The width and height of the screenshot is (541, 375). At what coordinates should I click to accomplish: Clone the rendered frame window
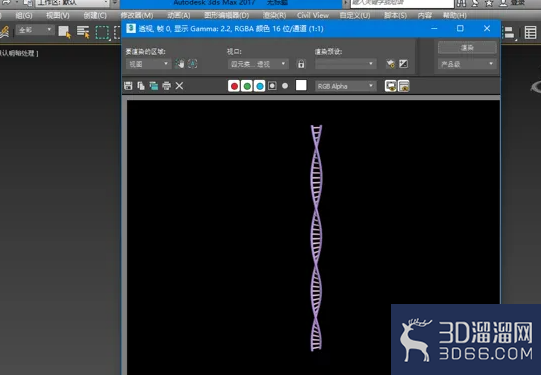click(x=154, y=86)
